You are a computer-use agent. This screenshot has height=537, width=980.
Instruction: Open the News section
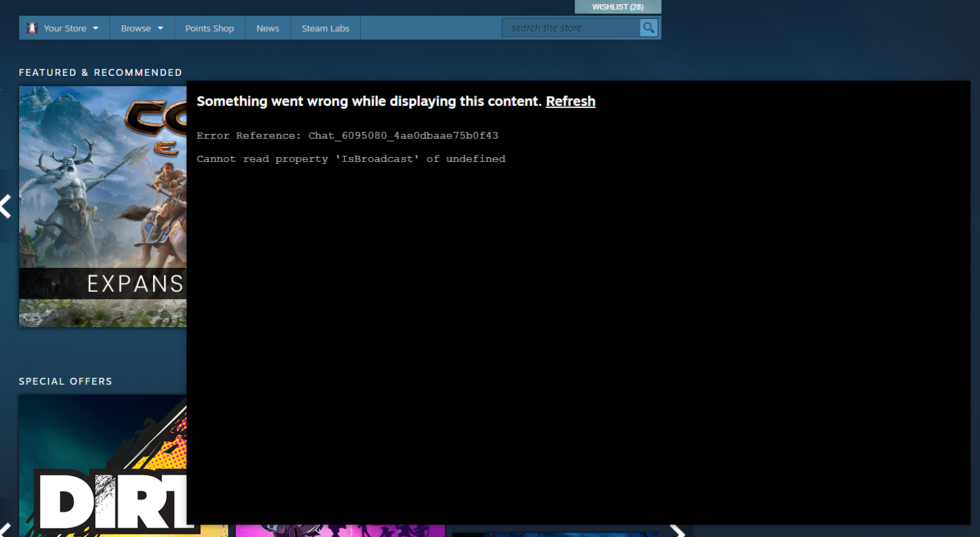point(267,28)
